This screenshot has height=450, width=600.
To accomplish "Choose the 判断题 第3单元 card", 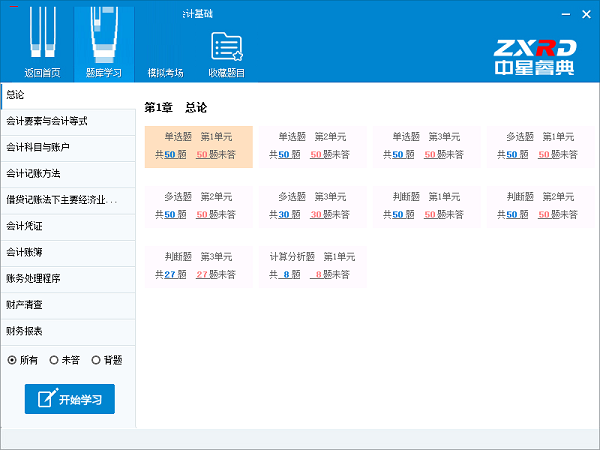I will click(x=199, y=265).
